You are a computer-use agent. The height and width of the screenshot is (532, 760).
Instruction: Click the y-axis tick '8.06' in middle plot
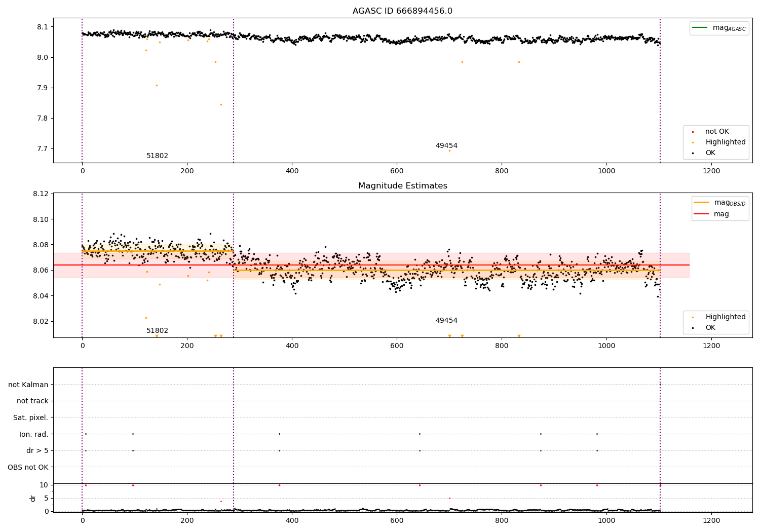coord(41,271)
